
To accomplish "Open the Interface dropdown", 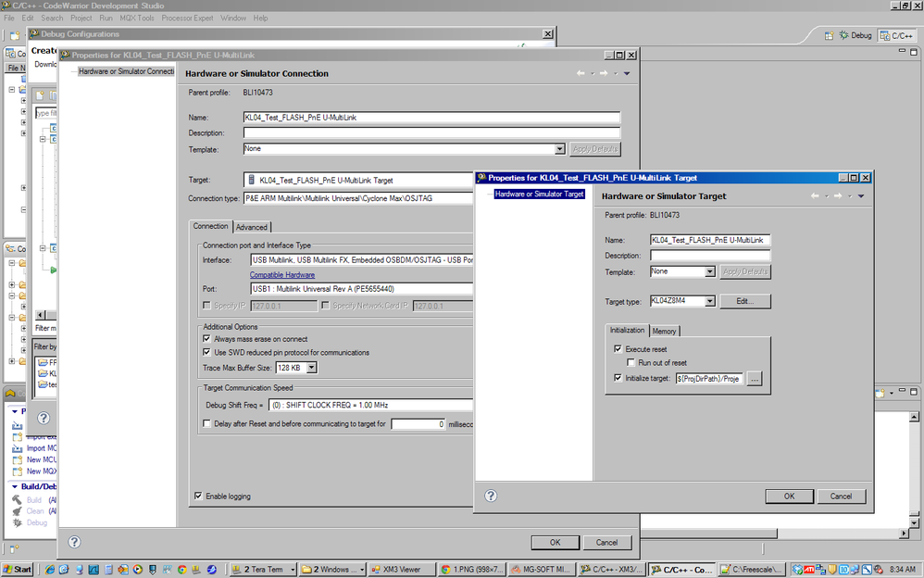I will point(362,259).
